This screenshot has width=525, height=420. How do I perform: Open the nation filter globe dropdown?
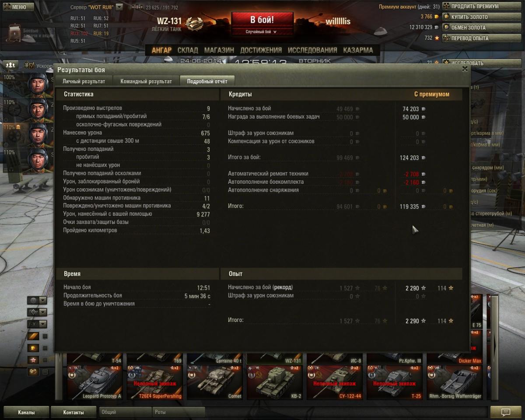[37, 301]
